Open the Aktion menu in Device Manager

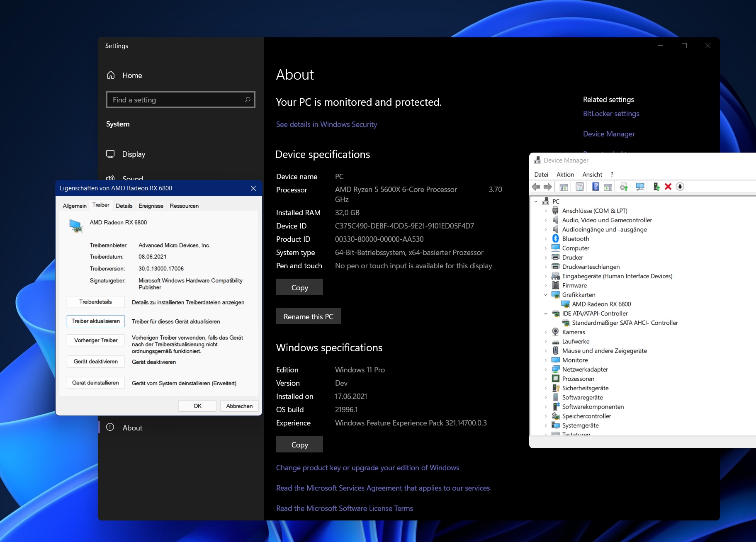[565, 175]
